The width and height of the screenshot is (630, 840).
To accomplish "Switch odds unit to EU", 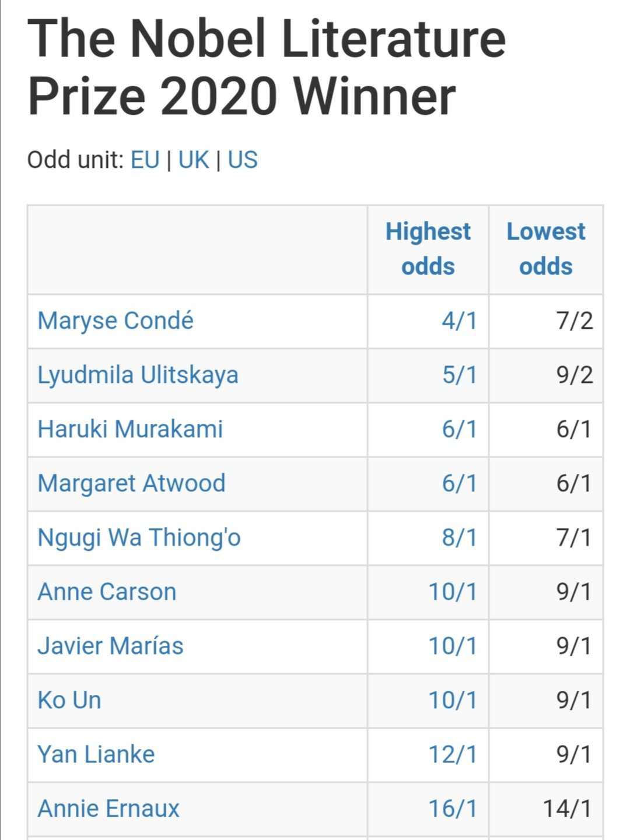I will click(145, 160).
